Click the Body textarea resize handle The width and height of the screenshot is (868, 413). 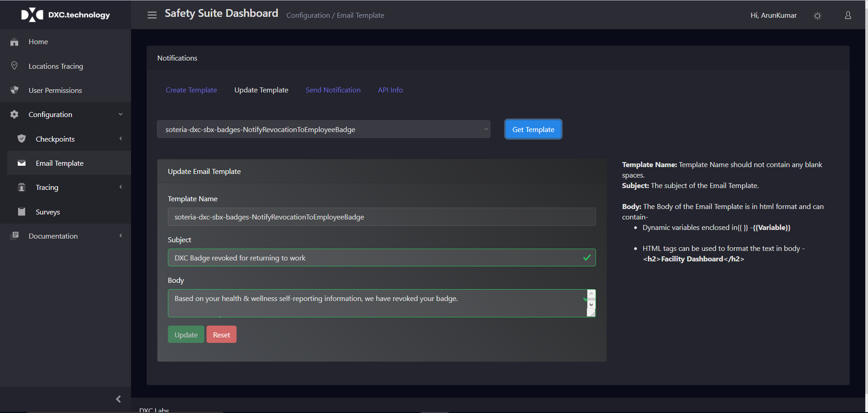[591, 313]
